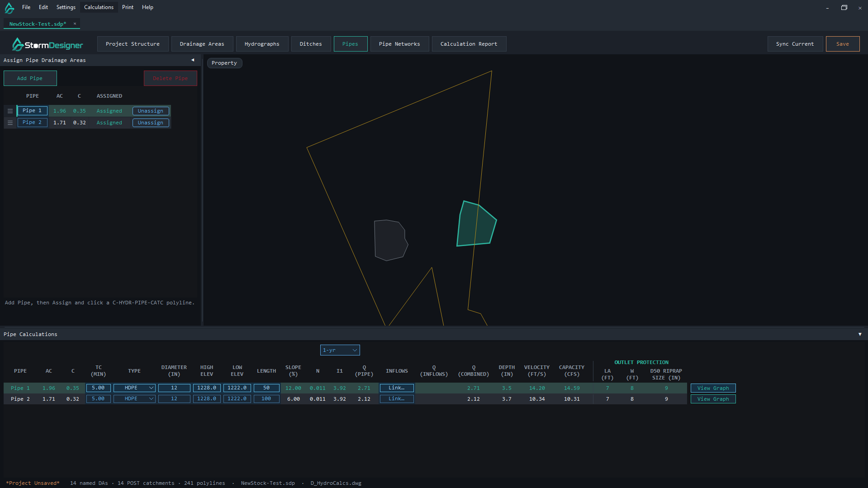868x488 pixels.
Task: Switch to Project Structure tab
Action: [x=133, y=44]
